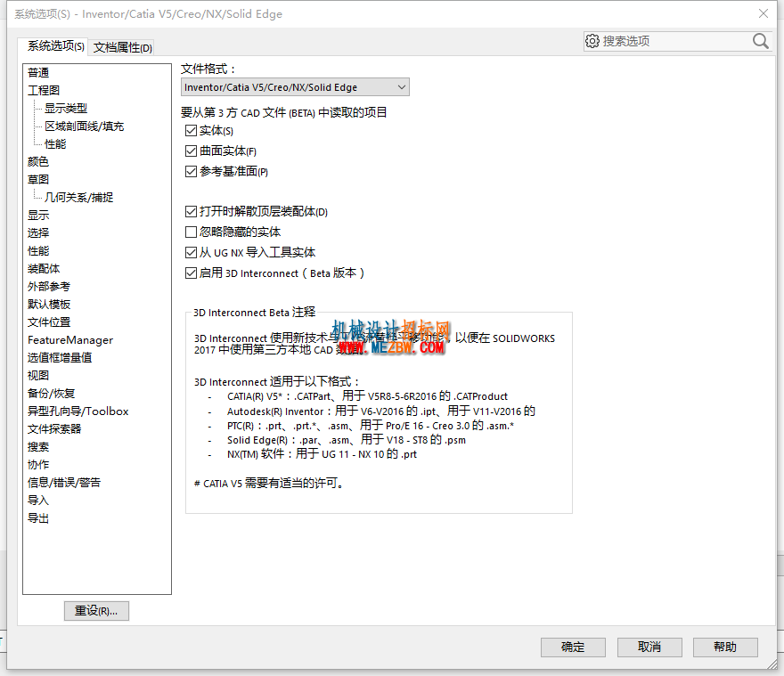Close the system options dialog

click(x=764, y=13)
